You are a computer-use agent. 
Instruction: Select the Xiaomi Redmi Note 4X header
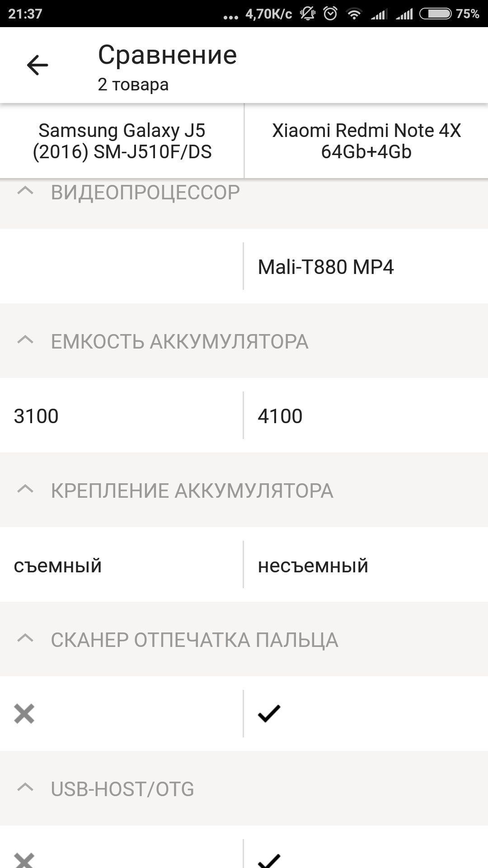[x=366, y=141]
